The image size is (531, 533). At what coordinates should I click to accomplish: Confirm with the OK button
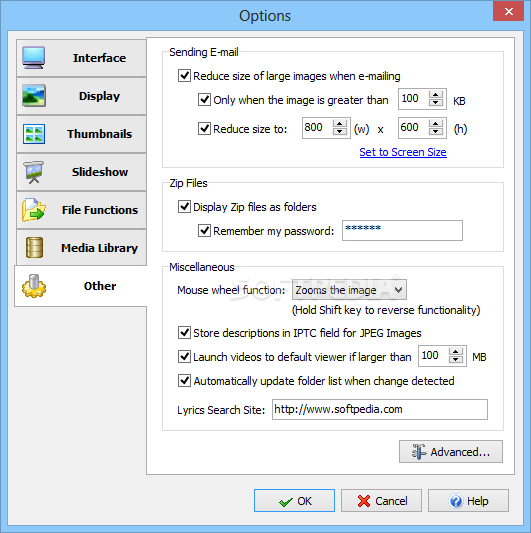pos(294,501)
